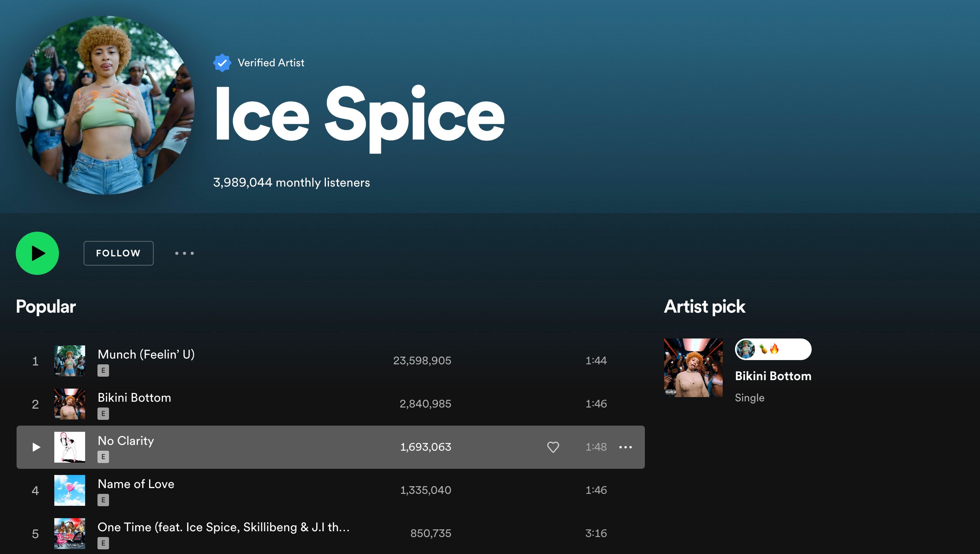Open Bikini Bottom track in Popular list

pyautogui.click(x=134, y=397)
